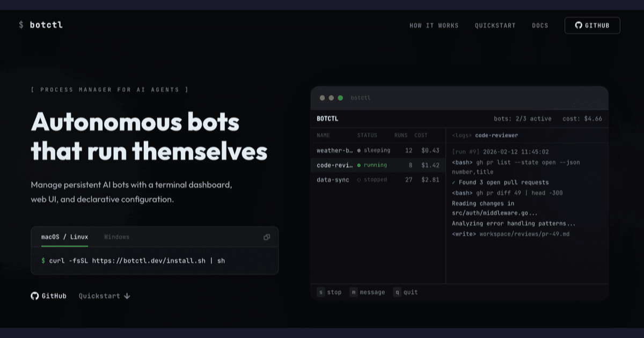Click the GITHUB button in the top-right corner
Viewport: 644px width, 338px height.
point(592,25)
